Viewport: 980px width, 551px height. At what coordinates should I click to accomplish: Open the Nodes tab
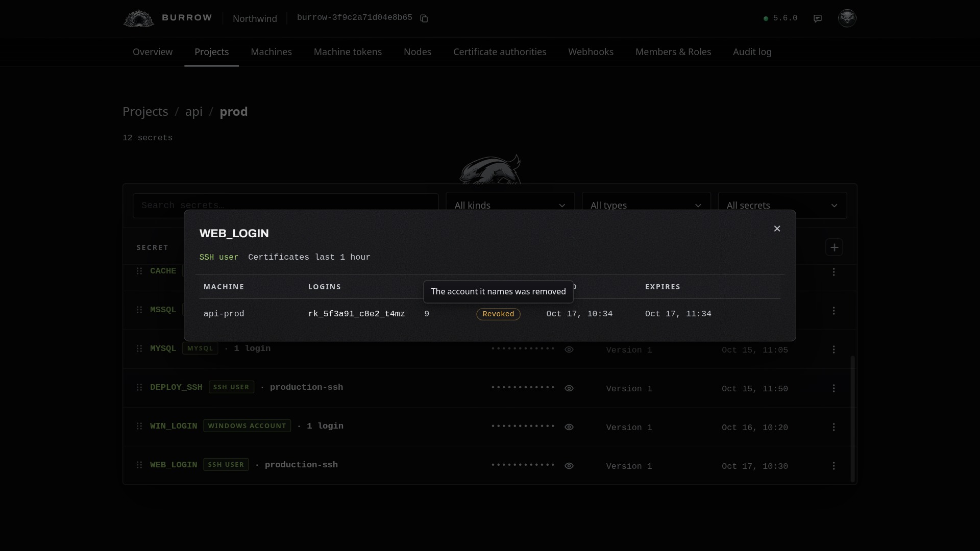click(418, 52)
